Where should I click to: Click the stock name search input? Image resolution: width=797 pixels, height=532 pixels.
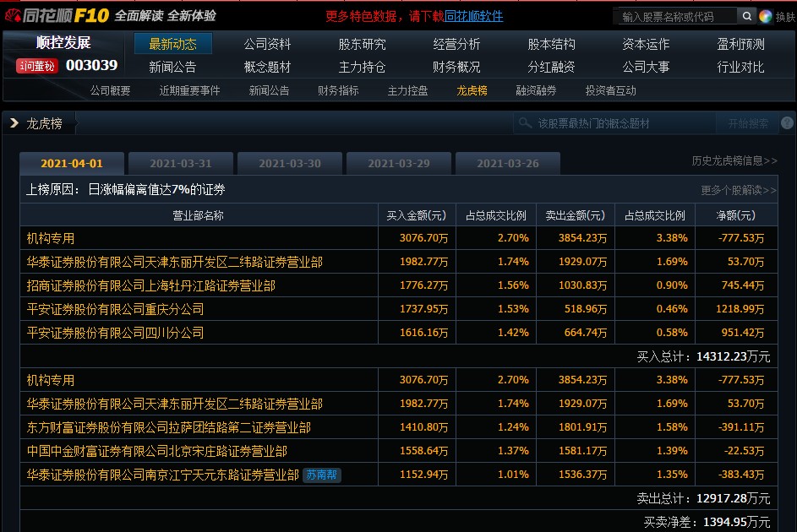[675, 16]
